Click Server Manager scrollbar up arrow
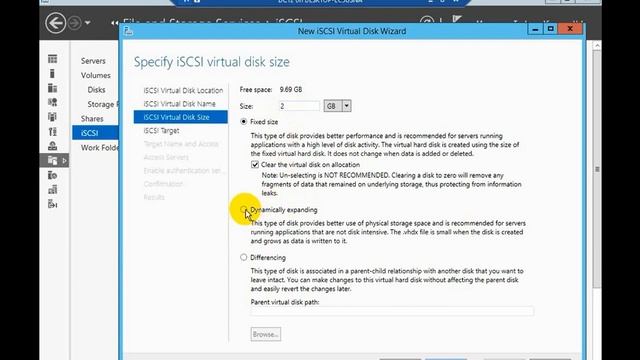This screenshot has height=360, width=640. 597,46
